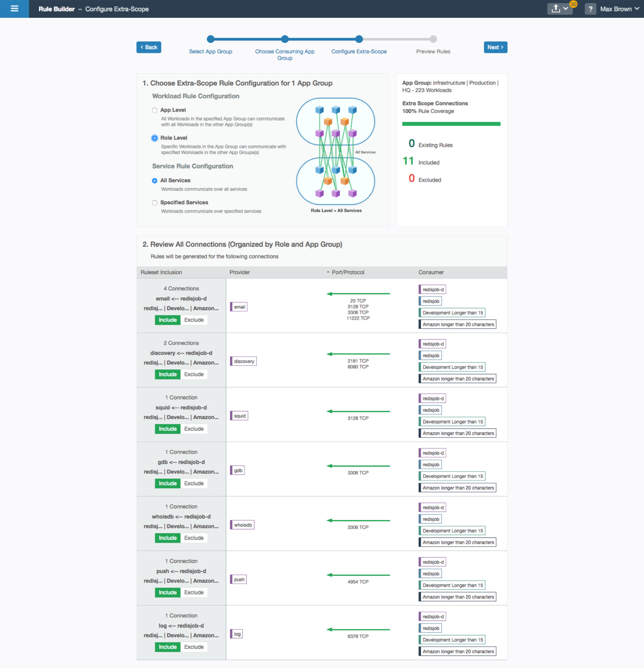644x668 pixels.
Task: Click the green arrow for 3128 TCP
Action: 358,411
